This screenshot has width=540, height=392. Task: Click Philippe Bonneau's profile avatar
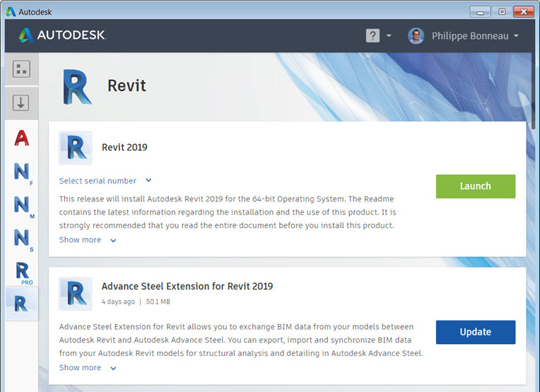[416, 36]
